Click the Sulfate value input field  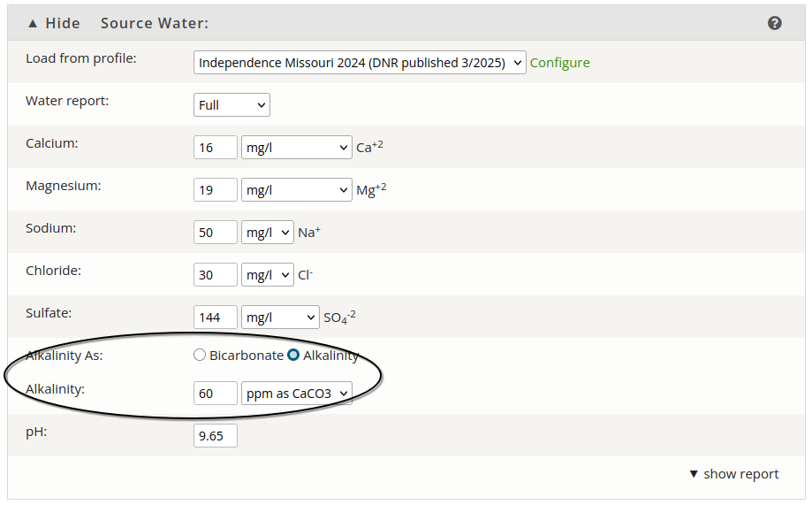tap(216, 318)
